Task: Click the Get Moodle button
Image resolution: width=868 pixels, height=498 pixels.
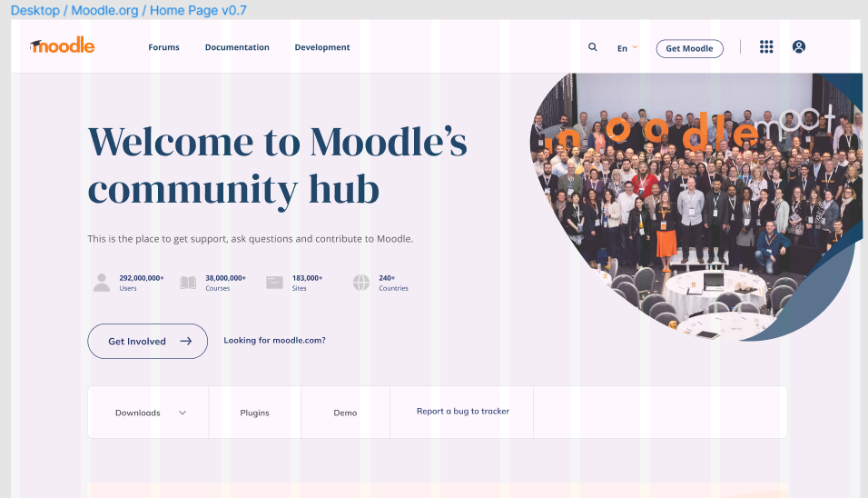Action: coord(690,49)
